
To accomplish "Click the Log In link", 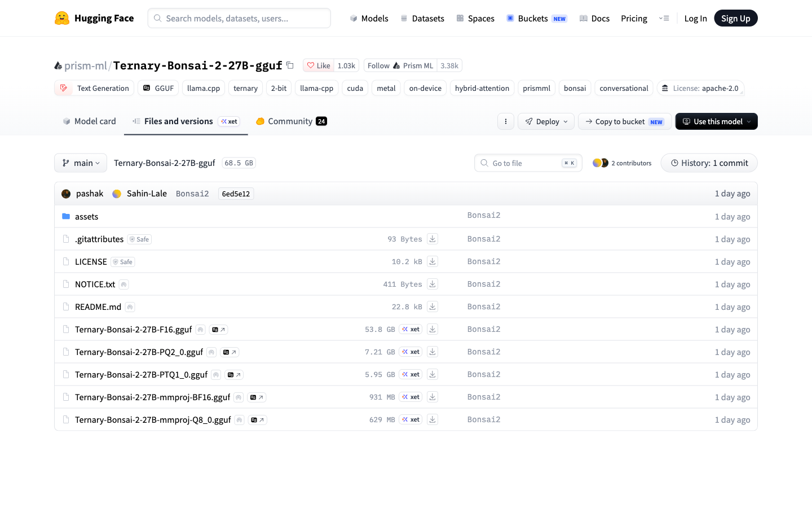I will coord(695,19).
